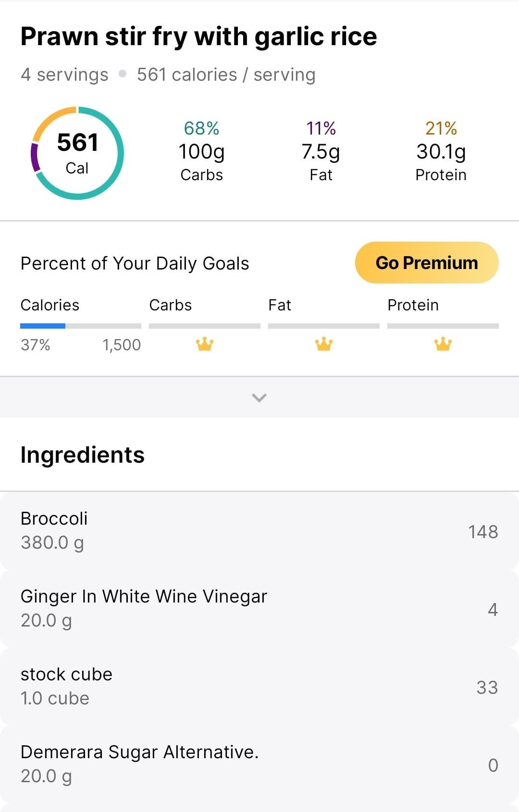
Task: Open Demerara Sugar Alternative ingredient row
Action: [259, 764]
